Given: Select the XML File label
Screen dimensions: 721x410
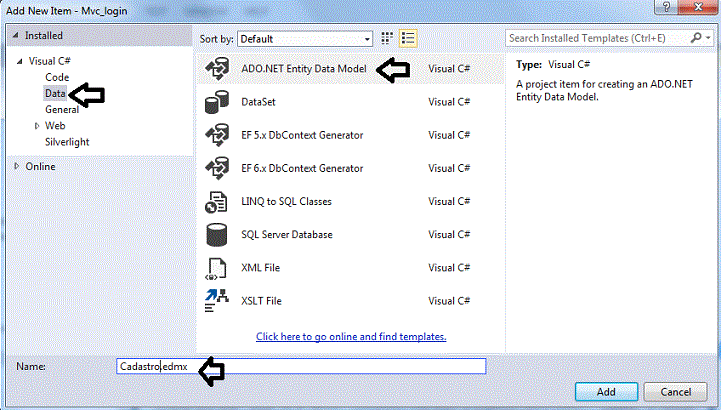Looking at the screenshot, I should (261, 268).
